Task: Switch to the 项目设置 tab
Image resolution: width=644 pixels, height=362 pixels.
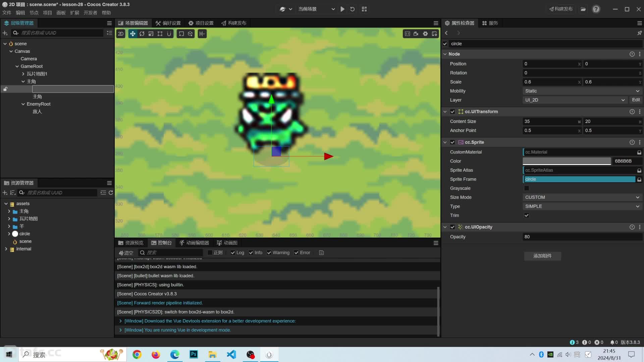Action: point(201,23)
